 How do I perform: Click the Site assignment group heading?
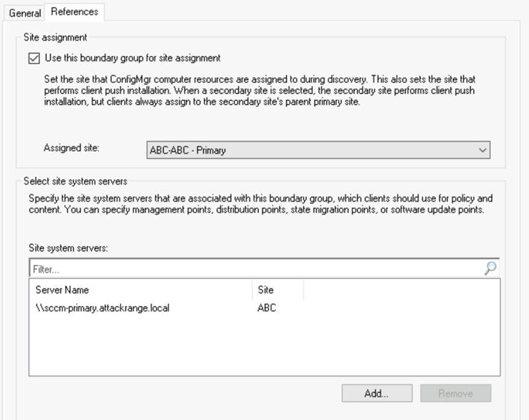pyautogui.click(x=55, y=37)
